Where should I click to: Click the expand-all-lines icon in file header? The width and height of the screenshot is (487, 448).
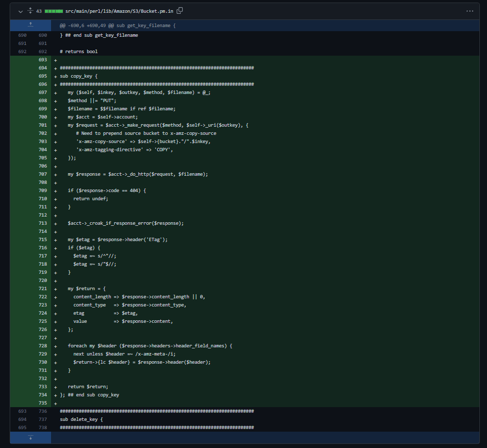pos(30,11)
